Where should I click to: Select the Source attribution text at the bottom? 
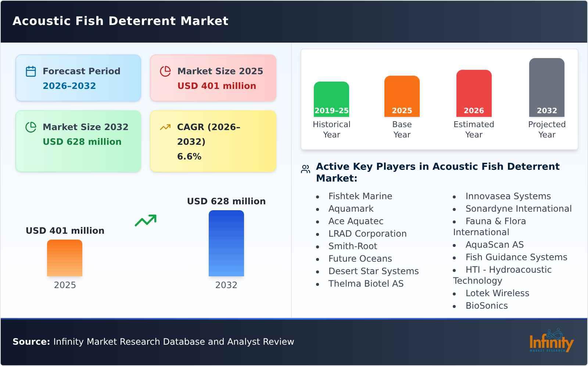[x=153, y=341]
